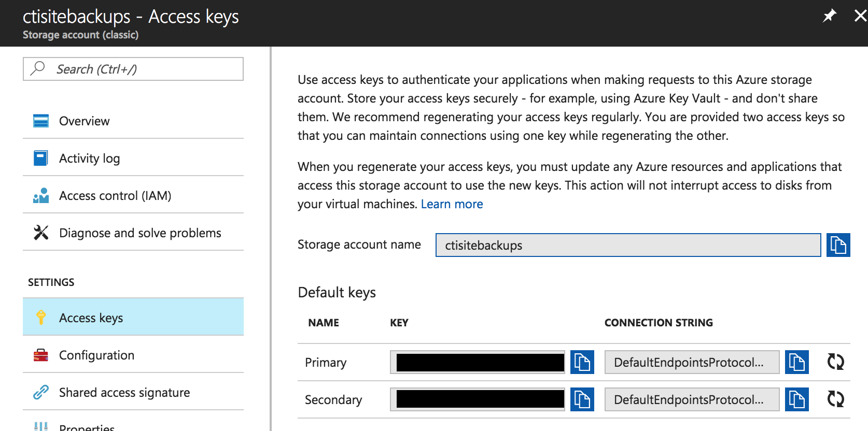Copy the Secondary key
The image size is (868, 431).
(582, 399)
